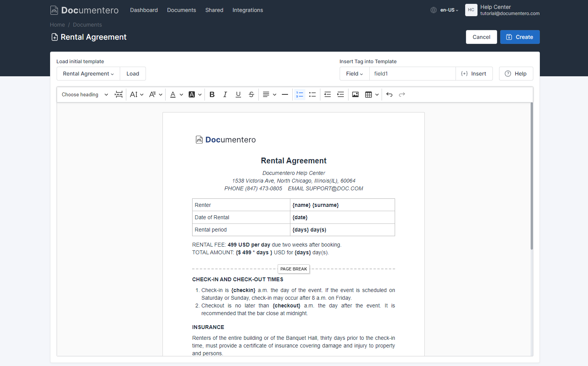Decrease the indent
The image size is (588, 366).
click(x=328, y=94)
